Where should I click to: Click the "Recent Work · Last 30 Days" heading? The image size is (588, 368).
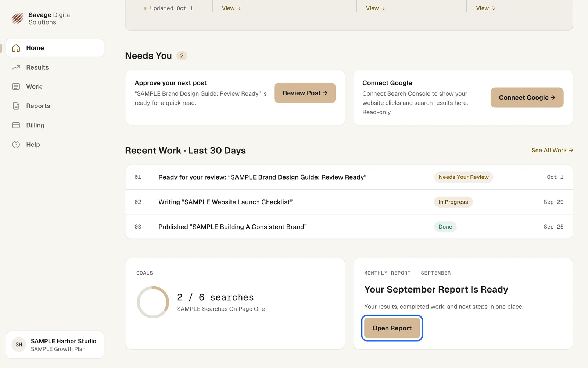click(185, 151)
